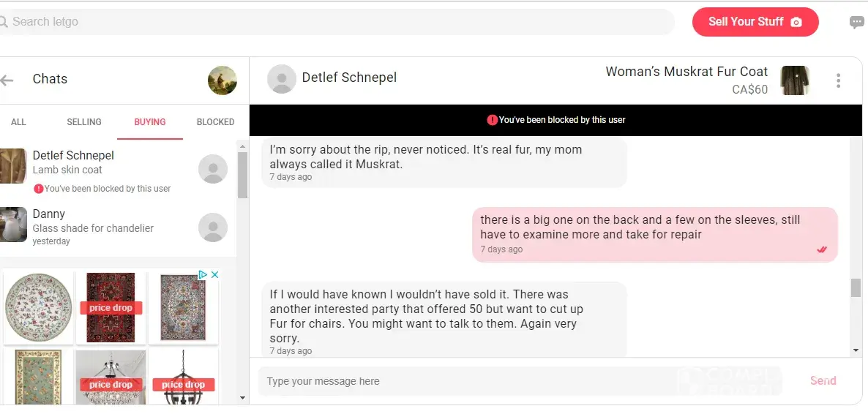
Task: Click the conversation scrollbar down arrow
Action: click(x=856, y=351)
